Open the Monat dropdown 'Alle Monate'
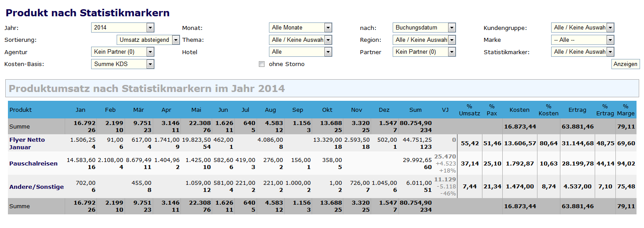644x228 pixels. point(301,28)
